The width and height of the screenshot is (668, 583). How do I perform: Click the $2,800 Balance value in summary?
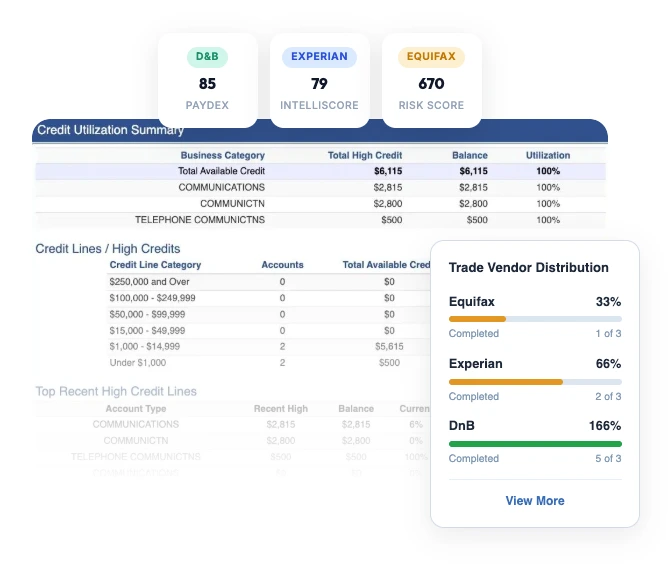coord(473,204)
